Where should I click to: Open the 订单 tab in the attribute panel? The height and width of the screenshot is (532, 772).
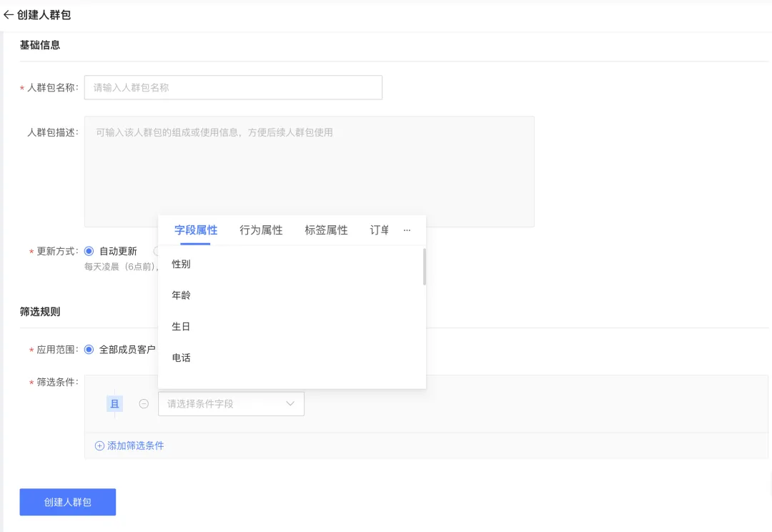coord(378,230)
